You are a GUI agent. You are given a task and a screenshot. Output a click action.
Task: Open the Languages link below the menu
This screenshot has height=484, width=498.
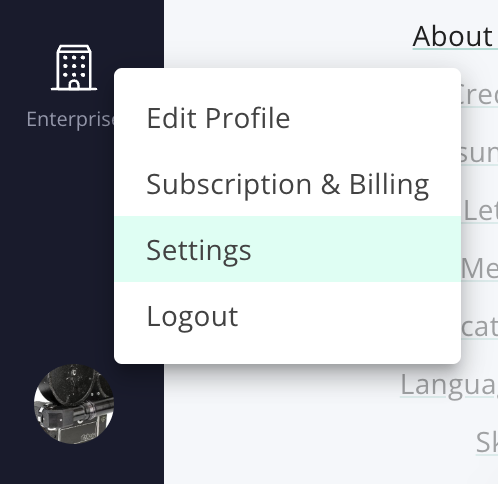click(449, 385)
